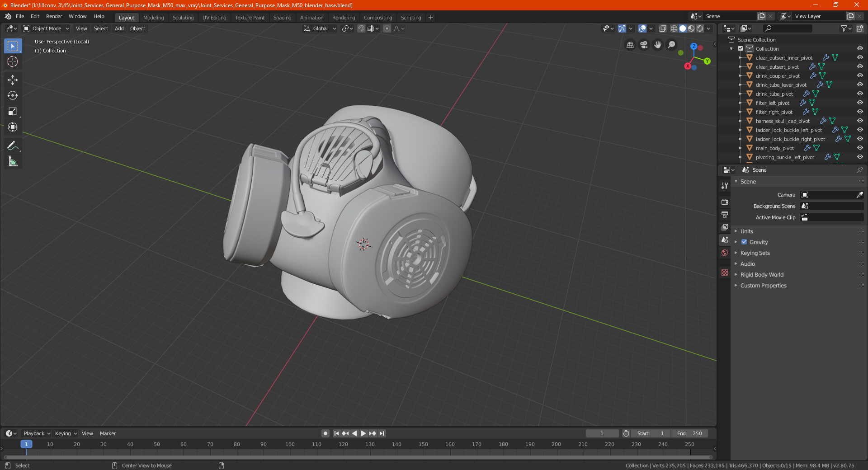Hide drink_coupler_pivot with eye icon

tap(860, 76)
